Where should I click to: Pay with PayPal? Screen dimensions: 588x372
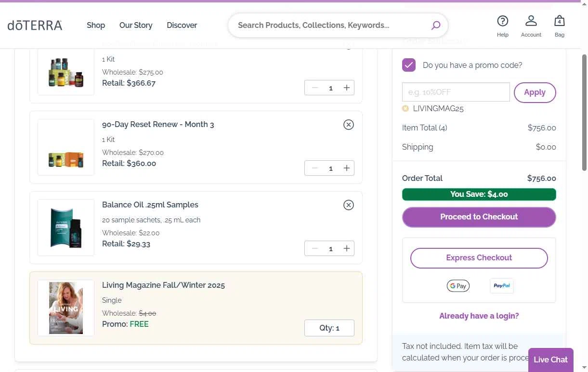pyautogui.click(x=501, y=286)
